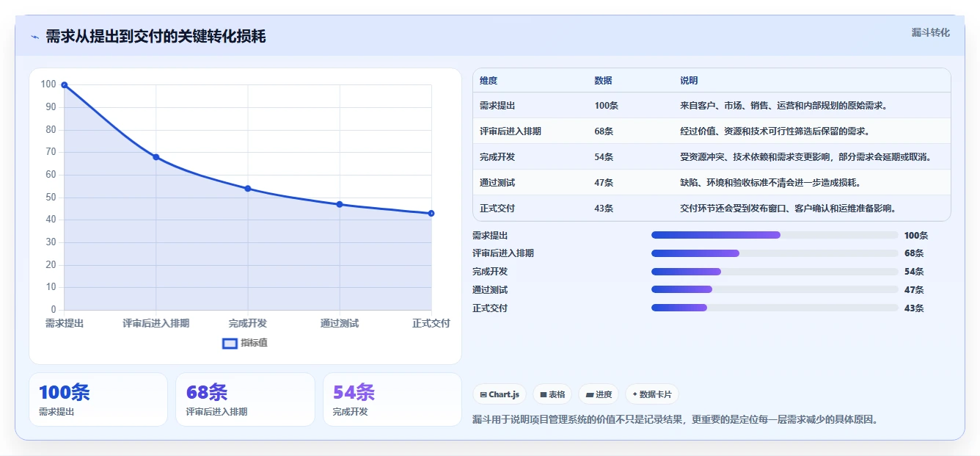Click the legend color box for 指标值
The height and width of the screenshot is (456, 980).
point(230,343)
